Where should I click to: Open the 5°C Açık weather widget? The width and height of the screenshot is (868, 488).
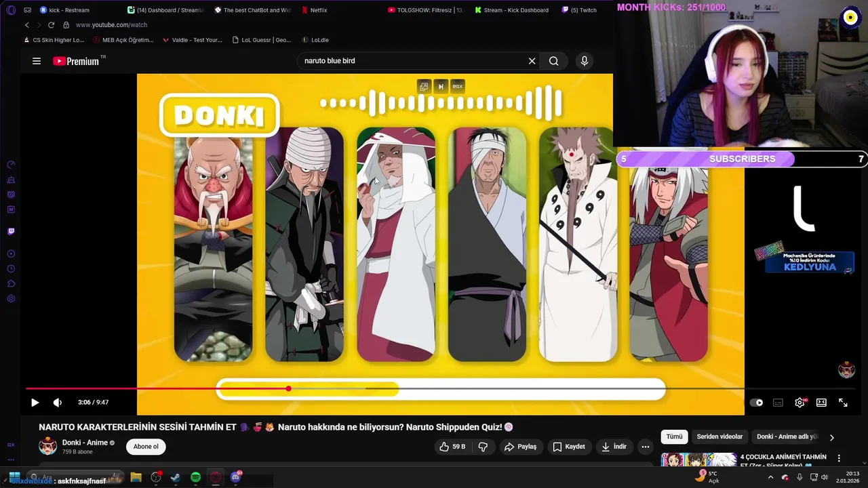[x=707, y=477]
